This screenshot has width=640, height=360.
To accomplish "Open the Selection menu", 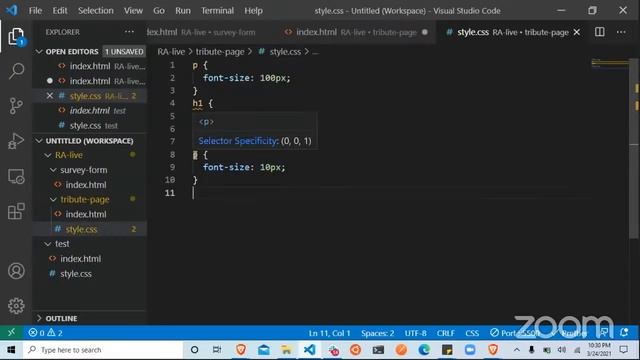I will pos(96,11).
